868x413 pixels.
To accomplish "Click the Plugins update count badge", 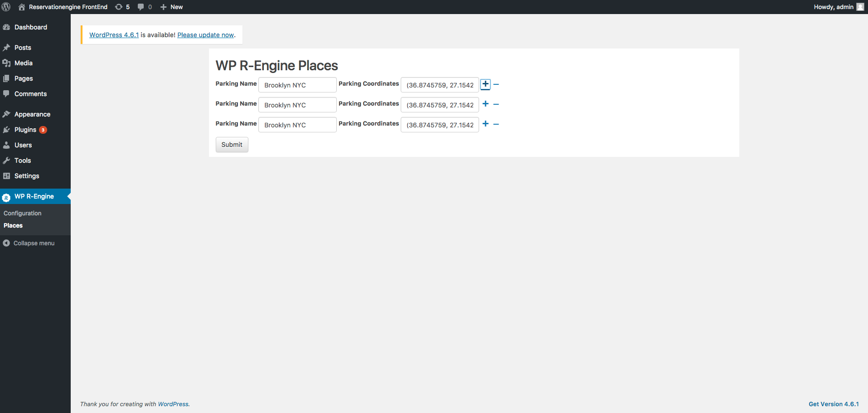I will point(43,130).
